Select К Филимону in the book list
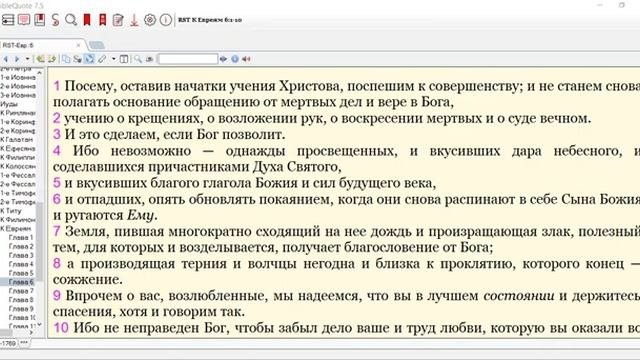 tap(18, 220)
